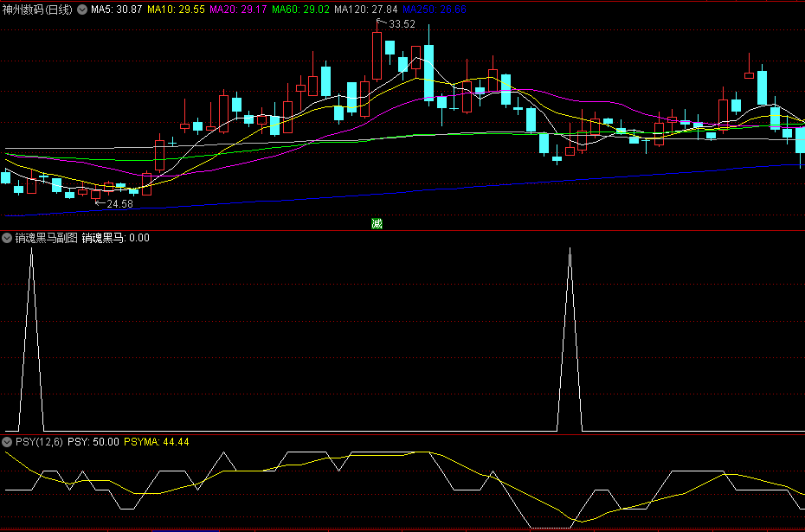Click the MA10: 29.55 label

pyautogui.click(x=176, y=10)
